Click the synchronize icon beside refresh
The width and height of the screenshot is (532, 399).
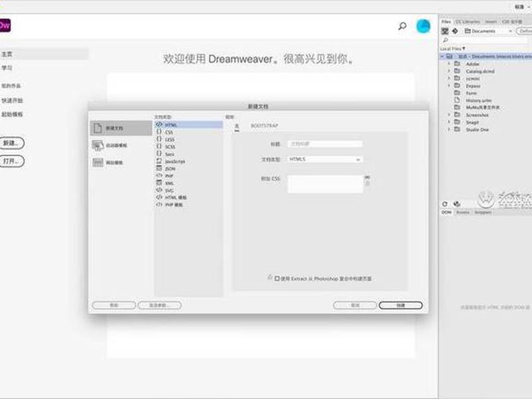tap(457, 204)
